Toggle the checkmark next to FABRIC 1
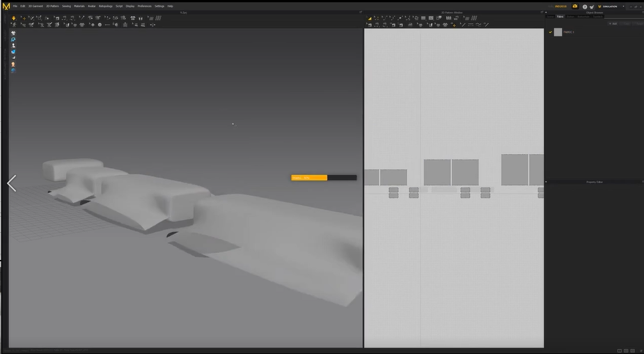Screen dimensions: 644x354 (550, 32)
